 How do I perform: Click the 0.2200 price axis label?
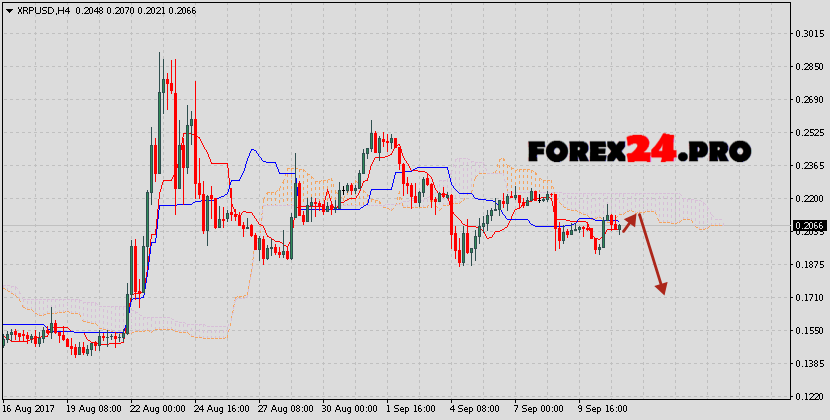(x=809, y=199)
